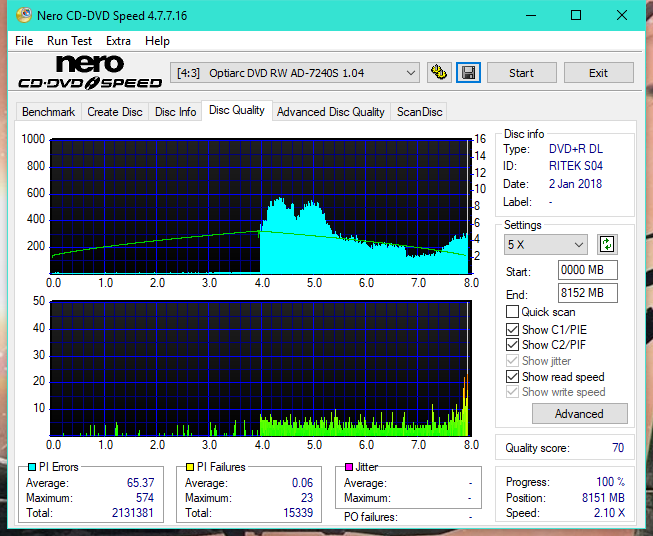The width and height of the screenshot is (653, 536).
Task: Click the PI Failures yellow legend swatch
Action: [x=190, y=467]
